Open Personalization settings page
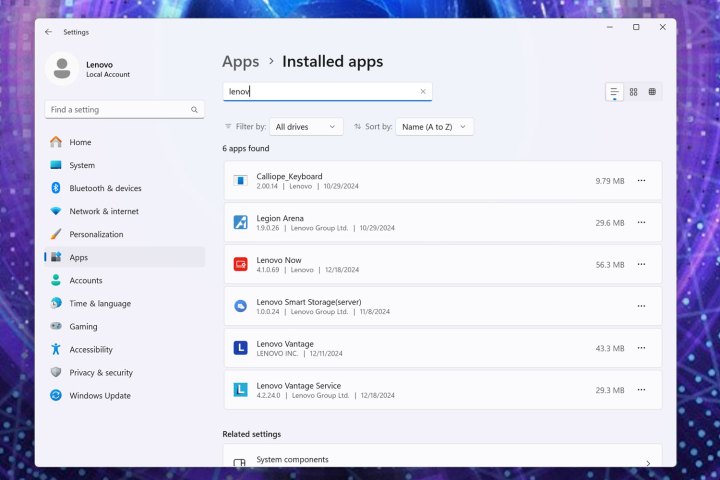The image size is (720, 480). (x=96, y=234)
